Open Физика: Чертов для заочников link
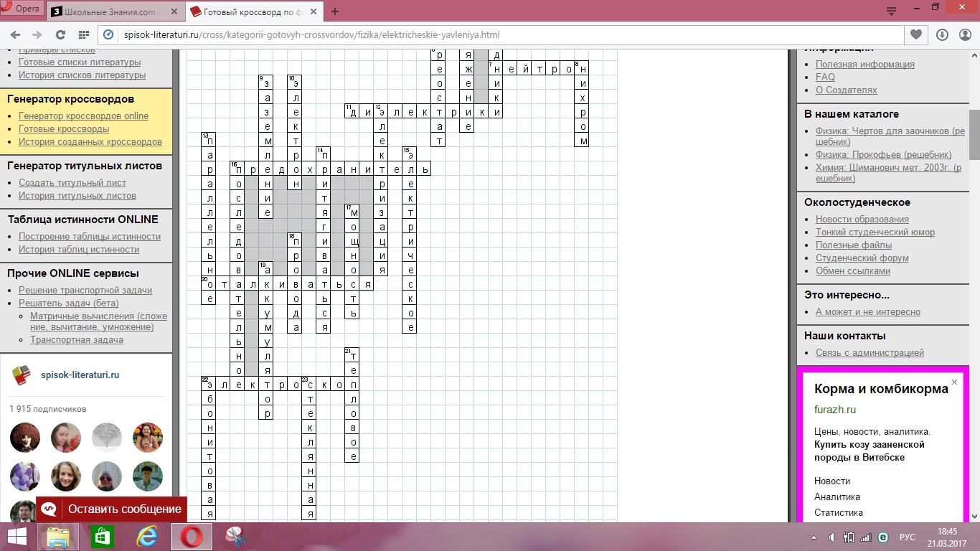The height and width of the screenshot is (551, 980). tap(890, 136)
